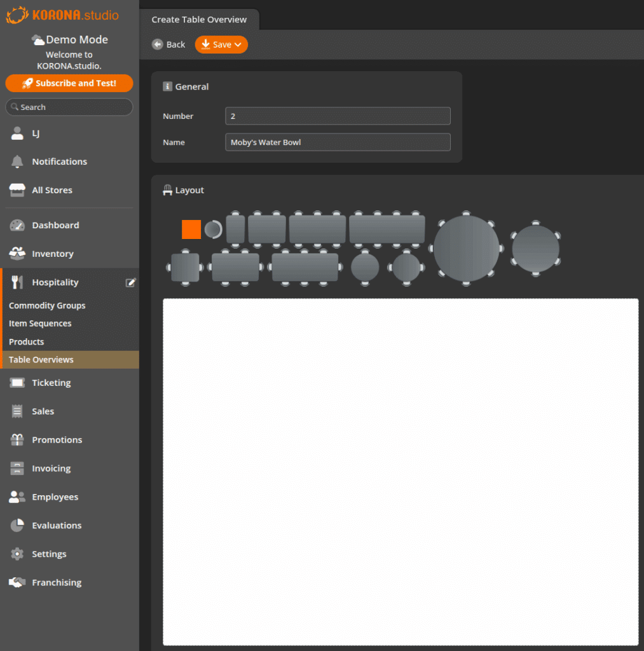
Task: Open the Promotions gift icon
Action: 17,440
